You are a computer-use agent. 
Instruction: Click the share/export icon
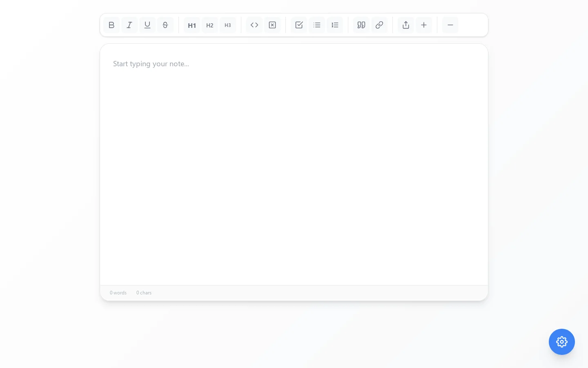coord(406,25)
